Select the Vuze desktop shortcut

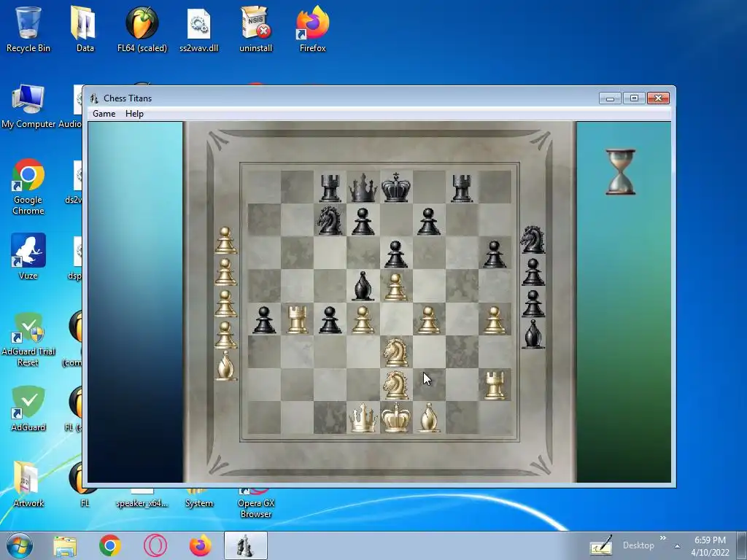[28, 256]
